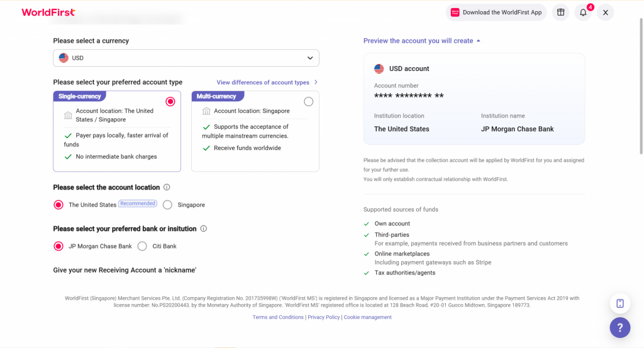Image resolution: width=644 pixels, height=348 pixels.
Task: Open the gift rewards icon
Action: click(x=560, y=13)
